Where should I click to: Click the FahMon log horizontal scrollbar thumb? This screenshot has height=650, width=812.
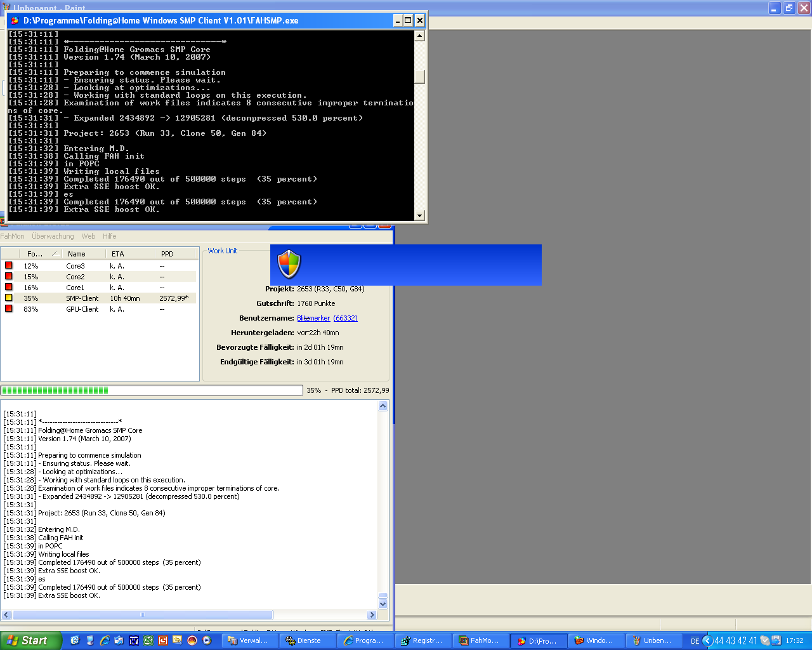pos(143,614)
